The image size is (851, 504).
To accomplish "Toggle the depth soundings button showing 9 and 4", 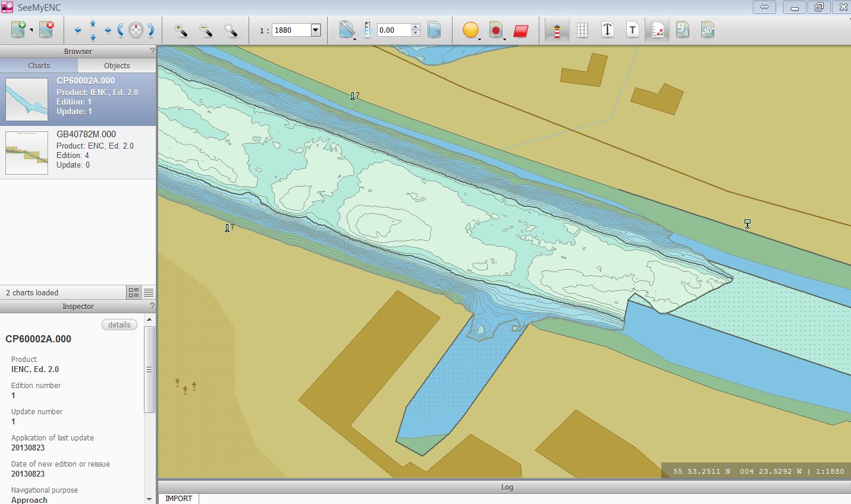I will pos(682,30).
